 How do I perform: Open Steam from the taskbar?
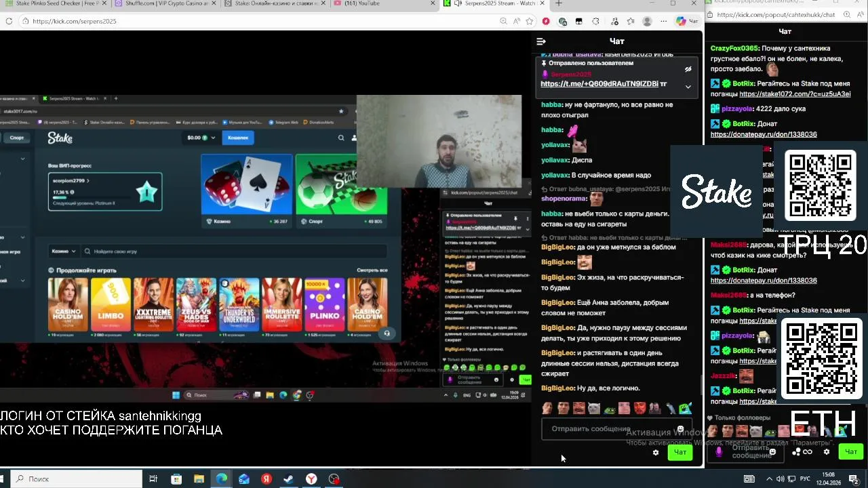(288, 479)
